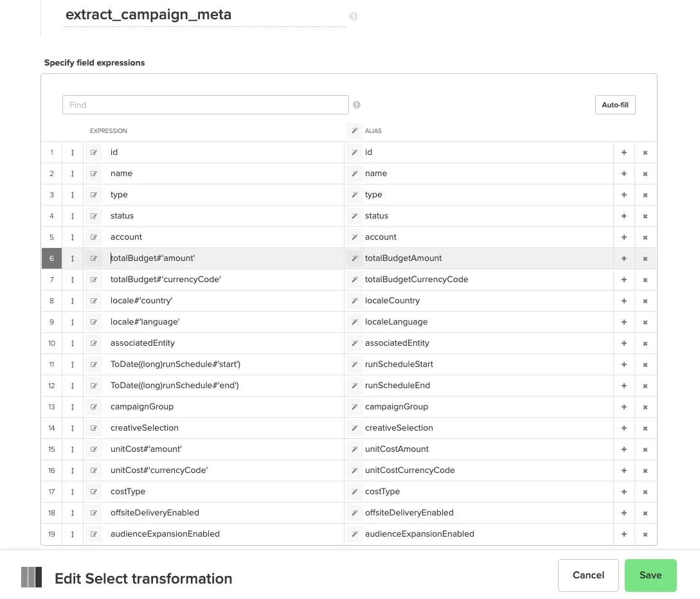700x599 pixels.
Task: Edit the locale#'country' expression pencil icon
Action: point(94,300)
